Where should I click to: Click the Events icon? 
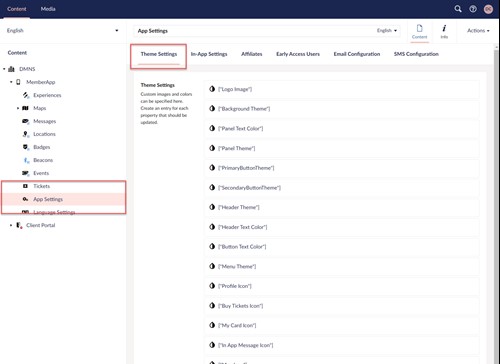pyautogui.click(x=26, y=173)
